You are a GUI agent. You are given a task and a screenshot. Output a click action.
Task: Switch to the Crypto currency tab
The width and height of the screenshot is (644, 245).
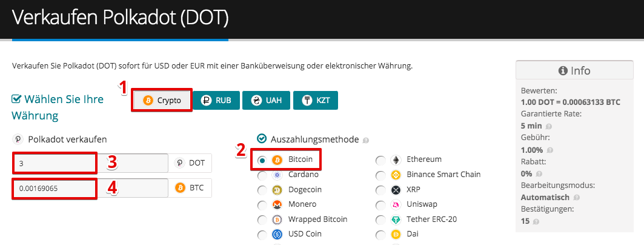pyautogui.click(x=162, y=100)
